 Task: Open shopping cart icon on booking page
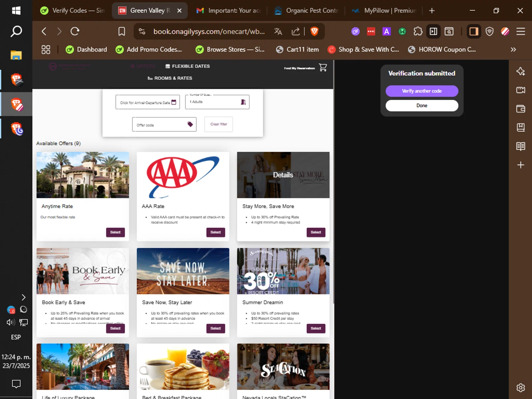point(323,67)
